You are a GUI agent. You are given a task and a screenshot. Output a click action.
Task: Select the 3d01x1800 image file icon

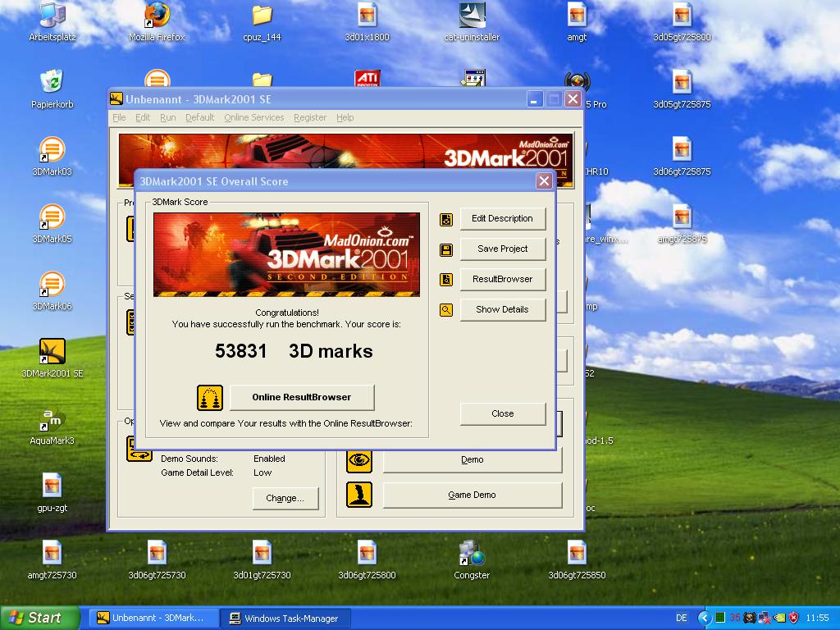[x=367, y=22]
